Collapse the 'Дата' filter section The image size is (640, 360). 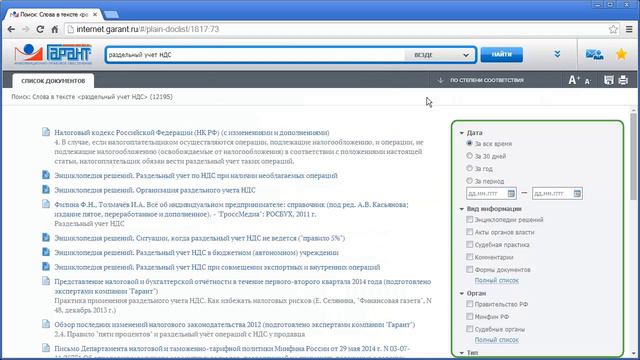(461, 133)
